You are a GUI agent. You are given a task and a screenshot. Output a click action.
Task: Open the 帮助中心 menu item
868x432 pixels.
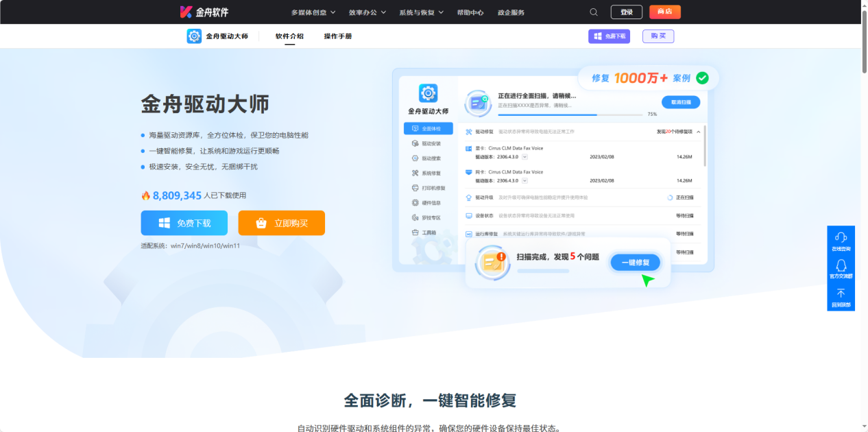pyautogui.click(x=470, y=12)
